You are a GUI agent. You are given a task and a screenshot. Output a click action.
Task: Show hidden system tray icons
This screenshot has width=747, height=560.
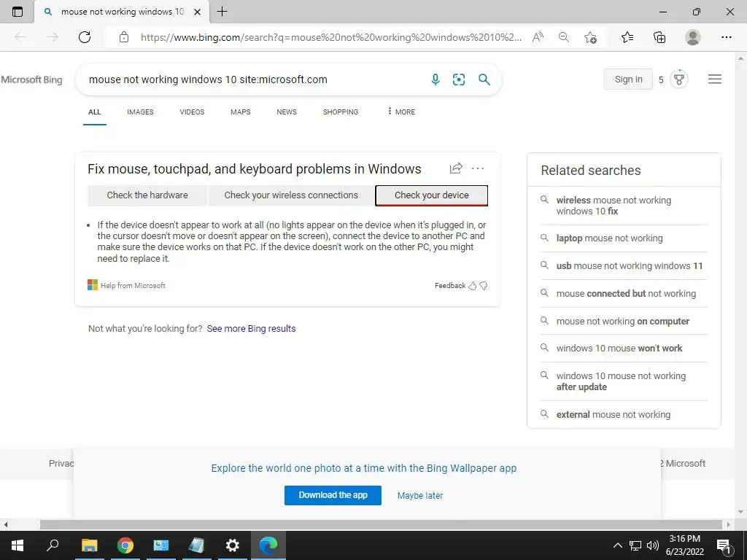click(x=617, y=545)
